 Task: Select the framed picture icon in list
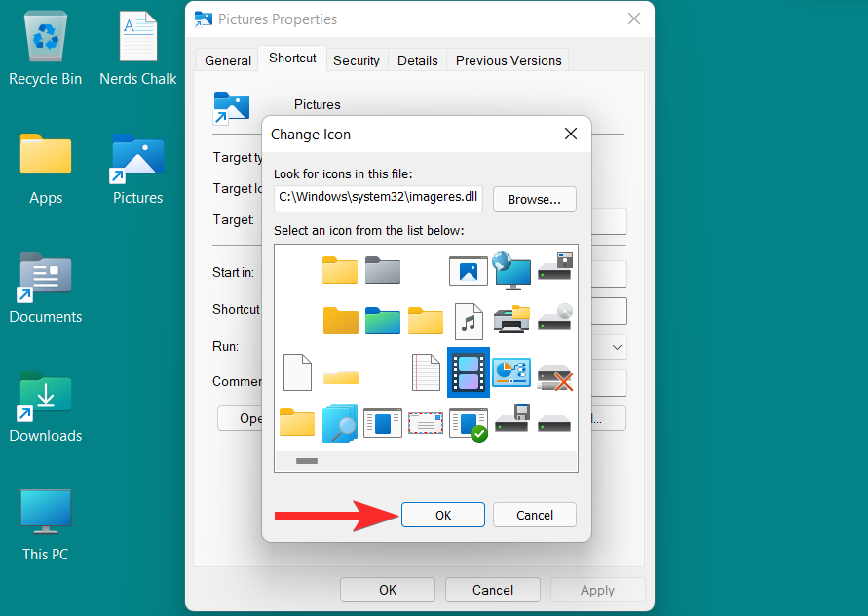(469, 271)
